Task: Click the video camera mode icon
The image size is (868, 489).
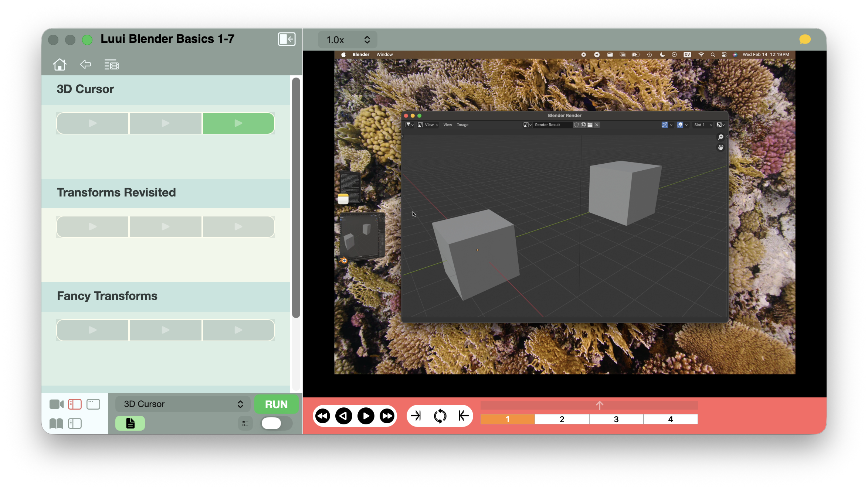Action: (56, 404)
